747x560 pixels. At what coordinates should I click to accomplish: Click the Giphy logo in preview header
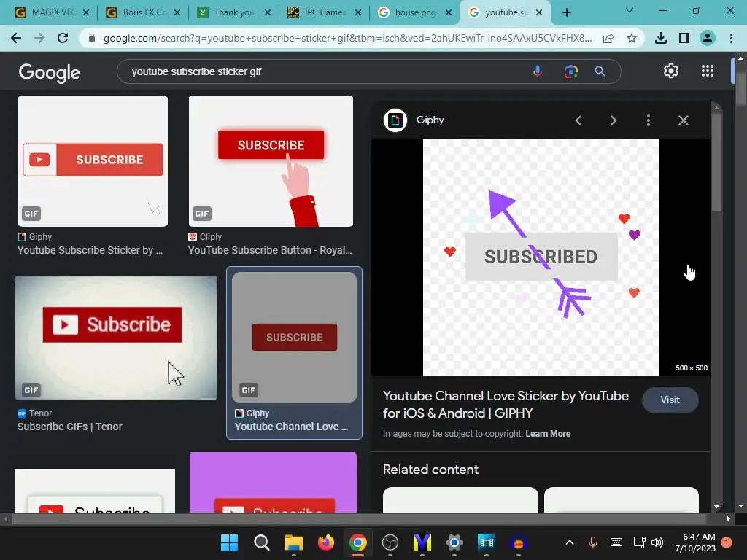point(395,120)
